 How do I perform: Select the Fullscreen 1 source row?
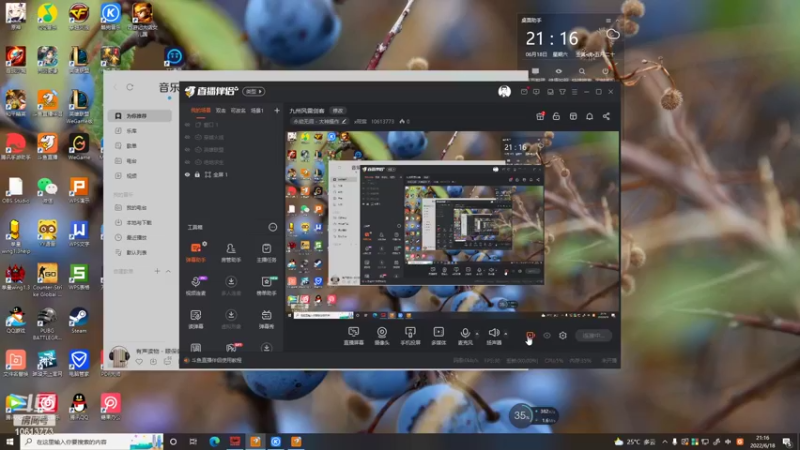[x=232, y=174]
